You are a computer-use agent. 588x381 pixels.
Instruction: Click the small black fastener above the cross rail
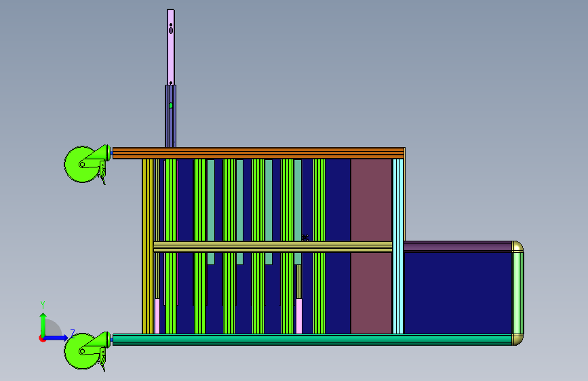coord(305,237)
